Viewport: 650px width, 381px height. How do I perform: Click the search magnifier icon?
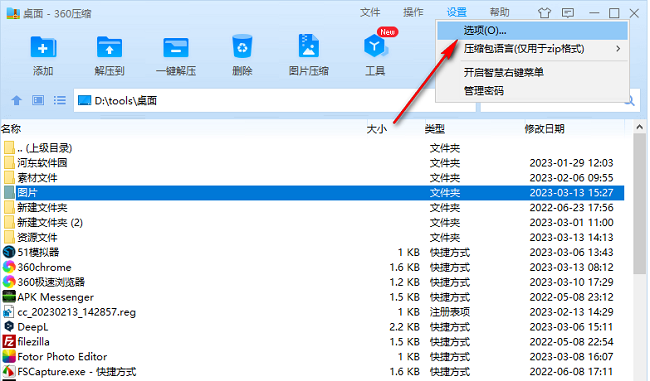(x=630, y=101)
